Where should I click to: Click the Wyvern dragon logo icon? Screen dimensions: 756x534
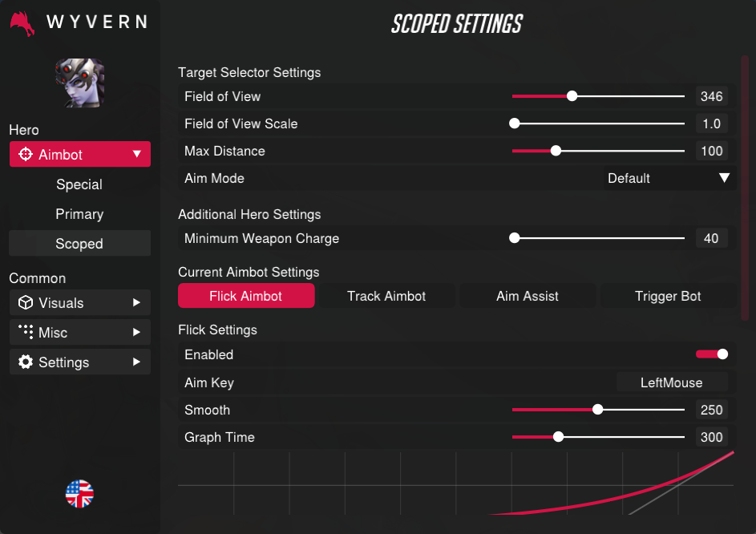coord(22,24)
